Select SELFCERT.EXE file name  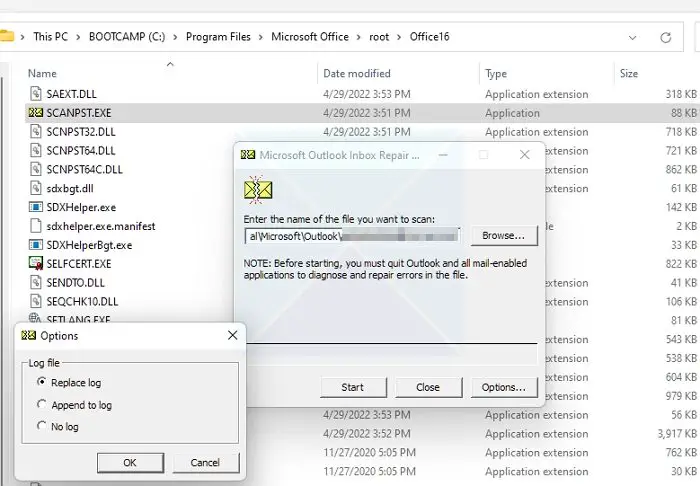[79, 264]
